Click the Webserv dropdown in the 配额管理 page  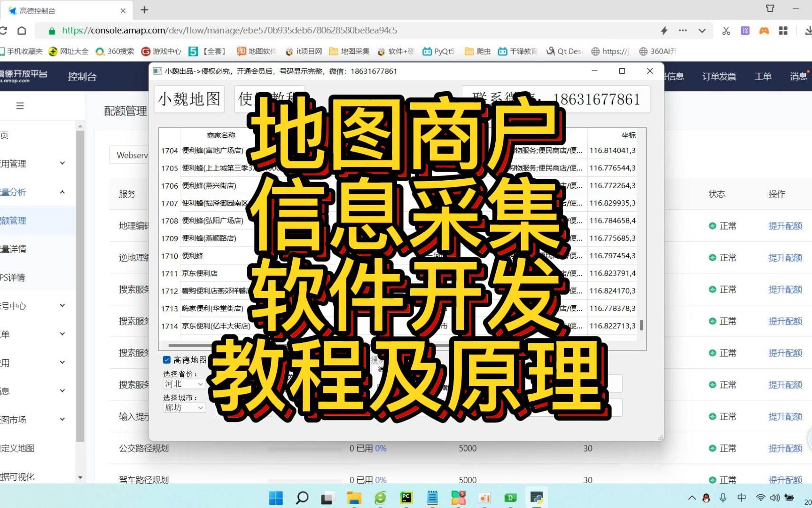coord(130,155)
